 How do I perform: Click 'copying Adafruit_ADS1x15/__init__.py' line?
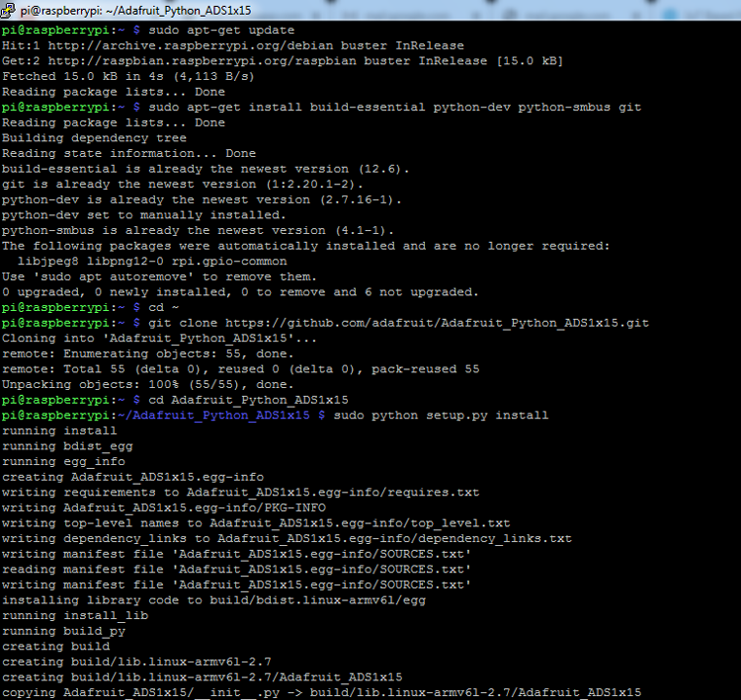coord(321,692)
